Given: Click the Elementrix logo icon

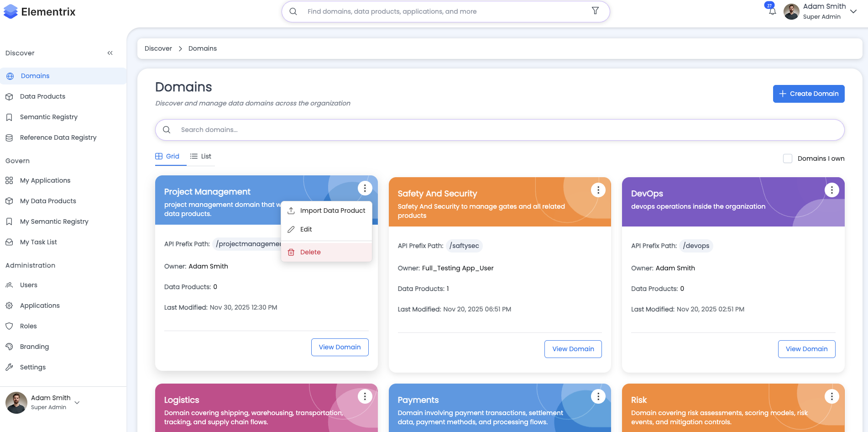Looking at the screenshot, I should click(10, 12).
